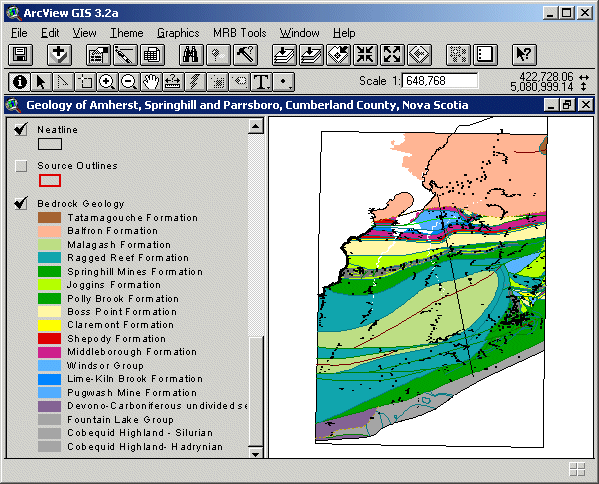Open Theme Properties from the toolbar
The height and width of the screenshot is (484, 599).
[98, 55]
